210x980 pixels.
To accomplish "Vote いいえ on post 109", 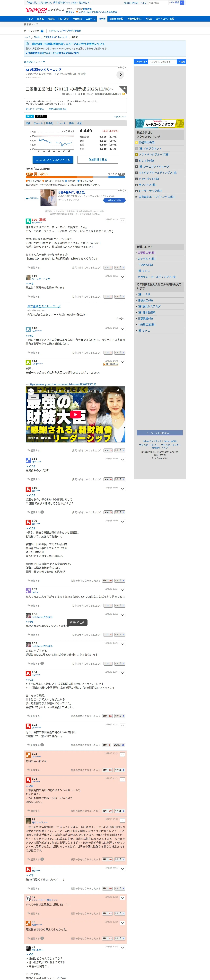I will tap(120, 580).
